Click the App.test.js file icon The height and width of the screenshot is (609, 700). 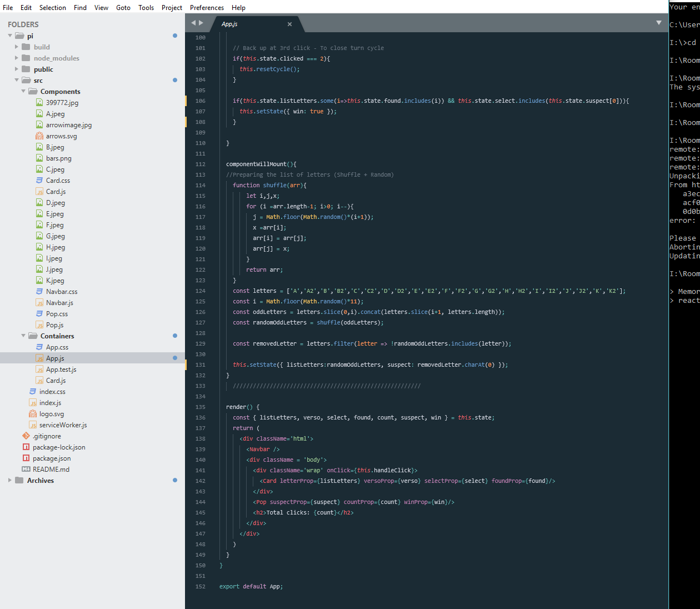point(39,370)
